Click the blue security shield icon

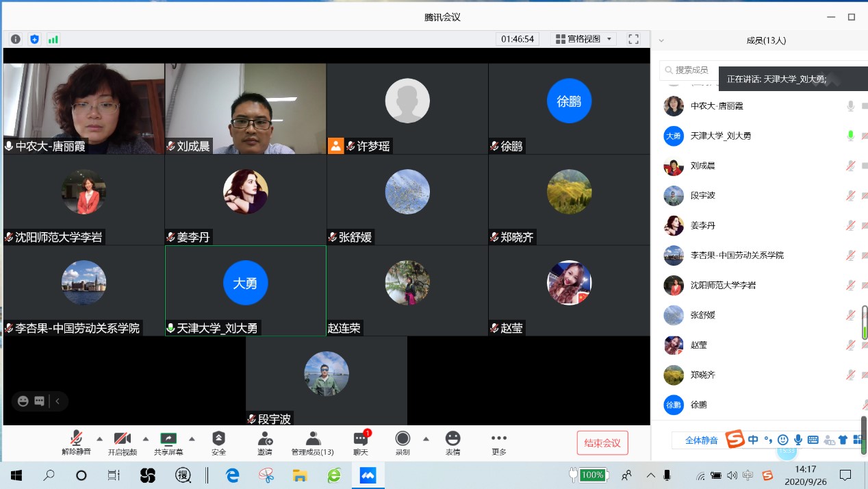34,39
